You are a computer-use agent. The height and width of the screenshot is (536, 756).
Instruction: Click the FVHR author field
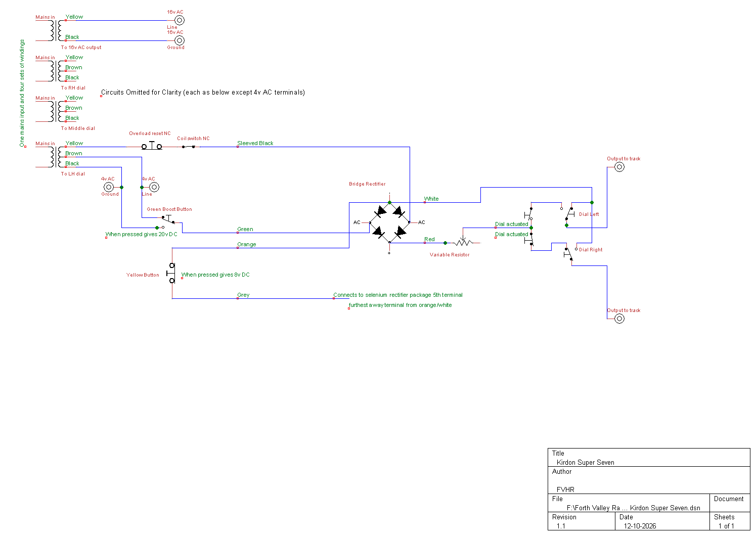[x=565, y=489]
